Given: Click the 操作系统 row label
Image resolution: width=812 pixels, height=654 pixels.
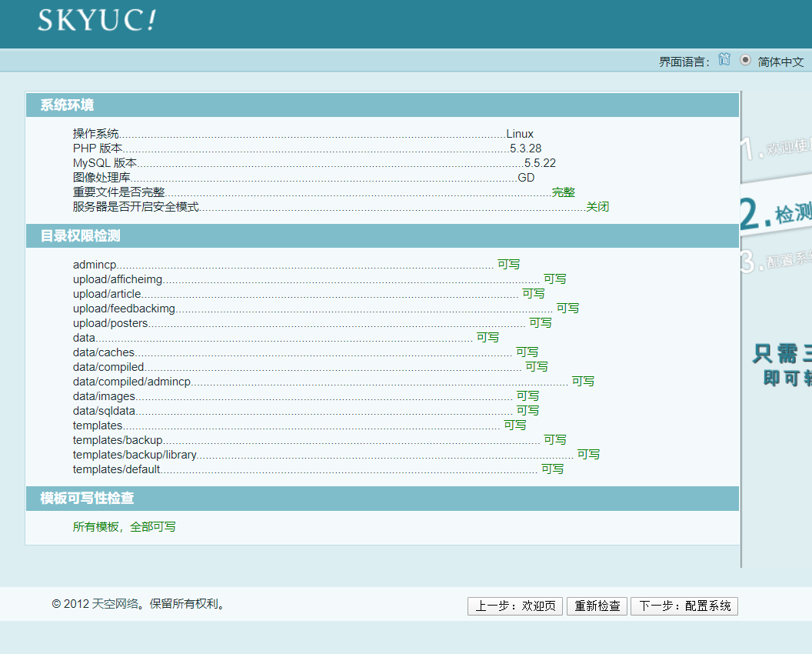Looking at the screenshot, I should (96, 134).
